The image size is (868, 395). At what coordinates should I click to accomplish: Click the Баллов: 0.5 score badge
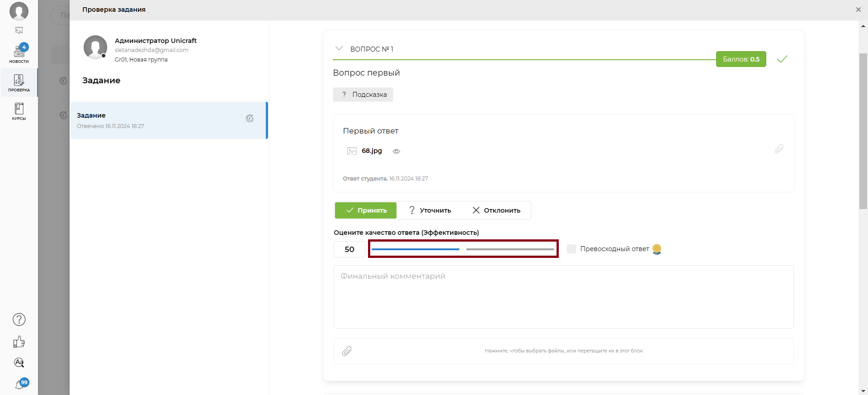pos(741,59)
